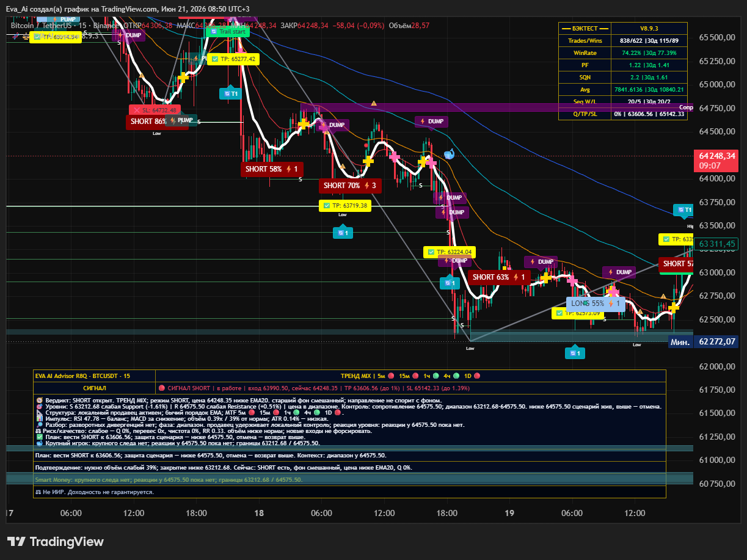This screenshot has width=747, height=560.
Task: Click 64 000,00 on the price axis
Action: coord(716,178)
